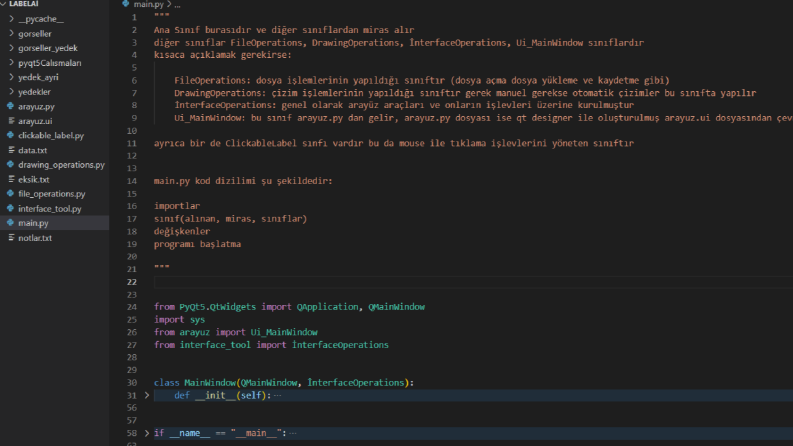Open data.txt file

tap(32, 150)
